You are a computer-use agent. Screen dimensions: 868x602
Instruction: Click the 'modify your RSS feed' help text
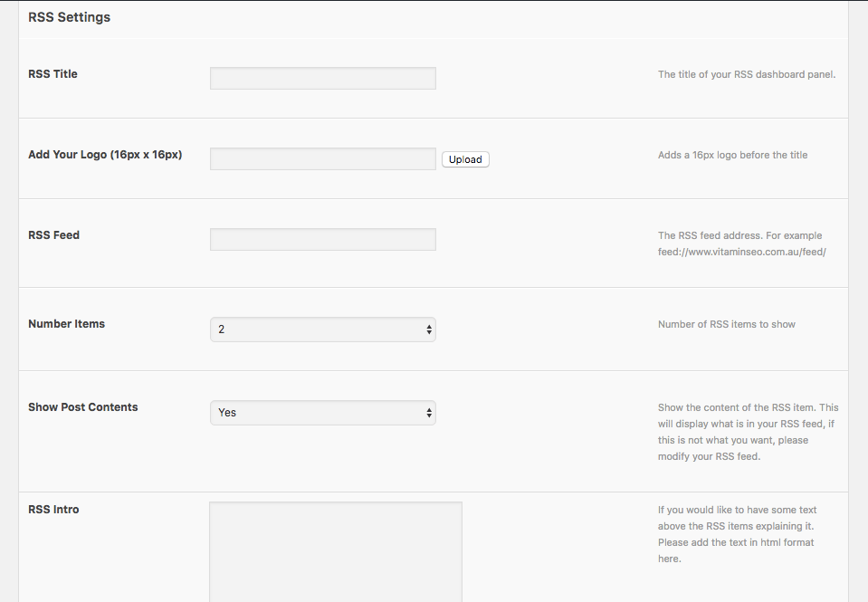[709, 457]
